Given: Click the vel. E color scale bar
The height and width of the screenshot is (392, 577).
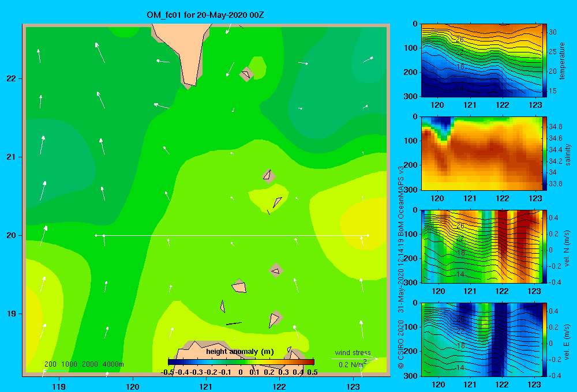Looking at the screenshot, I should [x=545, y=340].
